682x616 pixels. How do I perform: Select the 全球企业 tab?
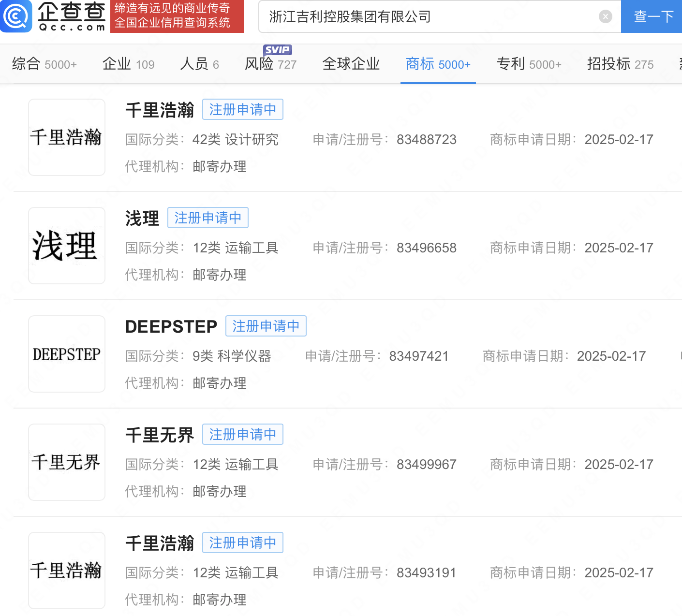(351, 64)
